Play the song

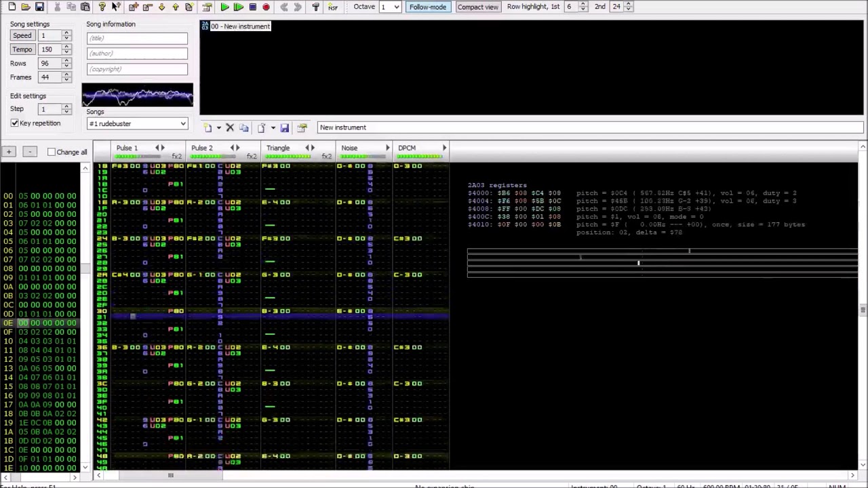(x=224, y=7)
